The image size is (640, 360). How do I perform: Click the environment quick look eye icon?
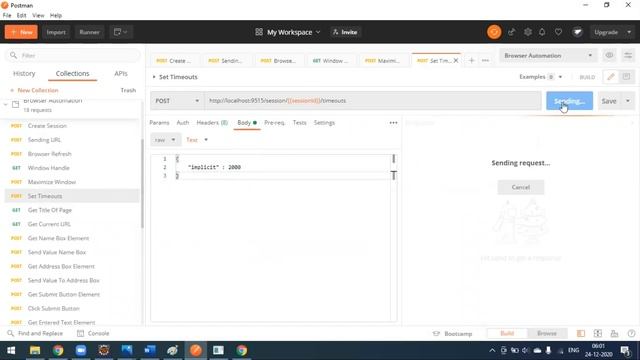(x=609, y=56)
